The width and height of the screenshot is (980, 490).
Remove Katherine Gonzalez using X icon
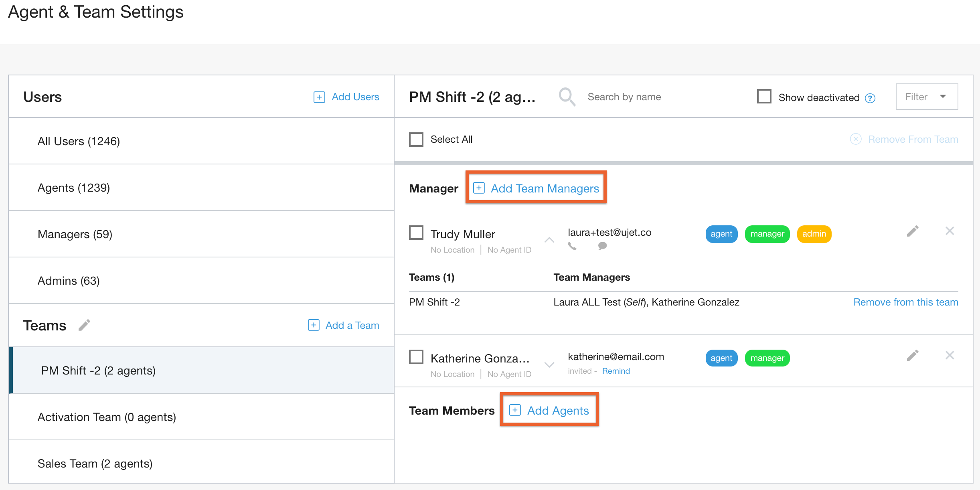tap(950, 355)
